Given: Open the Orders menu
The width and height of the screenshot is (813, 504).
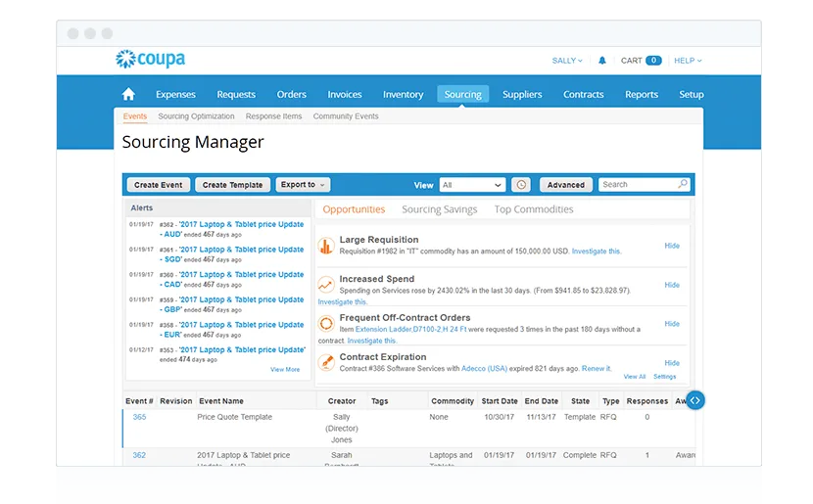Looking at the screenshot, I should (291, 94).
